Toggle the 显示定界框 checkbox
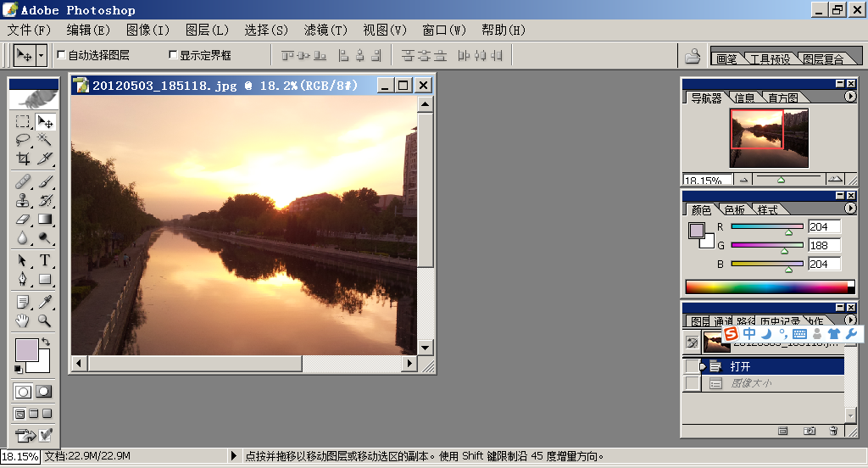The image size is (868, 468). 173,55
